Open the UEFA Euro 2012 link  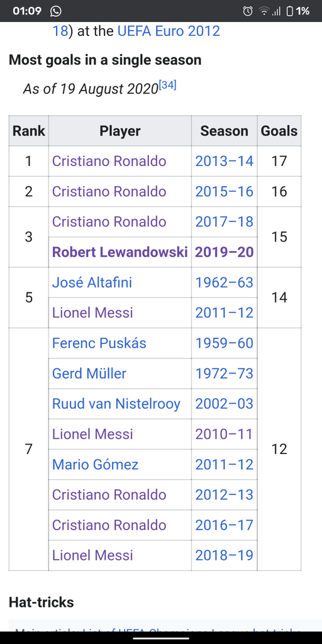169,31
